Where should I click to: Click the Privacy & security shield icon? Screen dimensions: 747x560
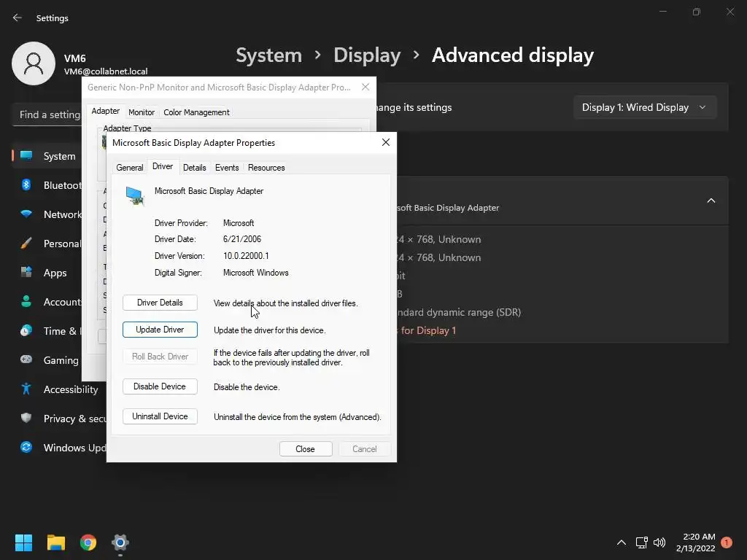click(26, 418)
